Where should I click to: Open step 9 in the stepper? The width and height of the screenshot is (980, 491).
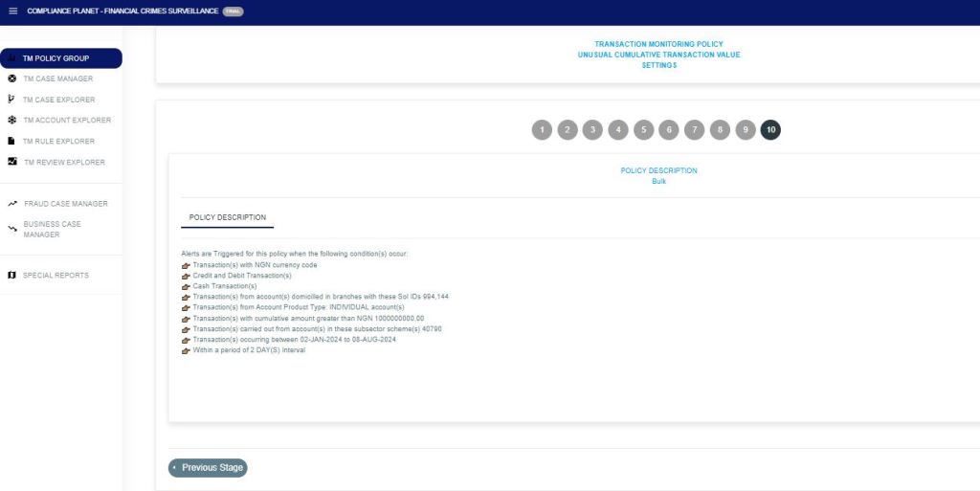point(746,130)
